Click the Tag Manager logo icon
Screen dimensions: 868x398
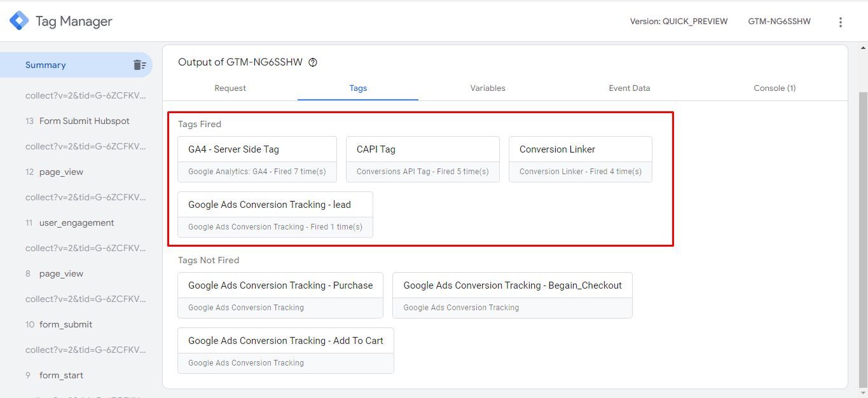pyautogui.click(x=19, y=21)
